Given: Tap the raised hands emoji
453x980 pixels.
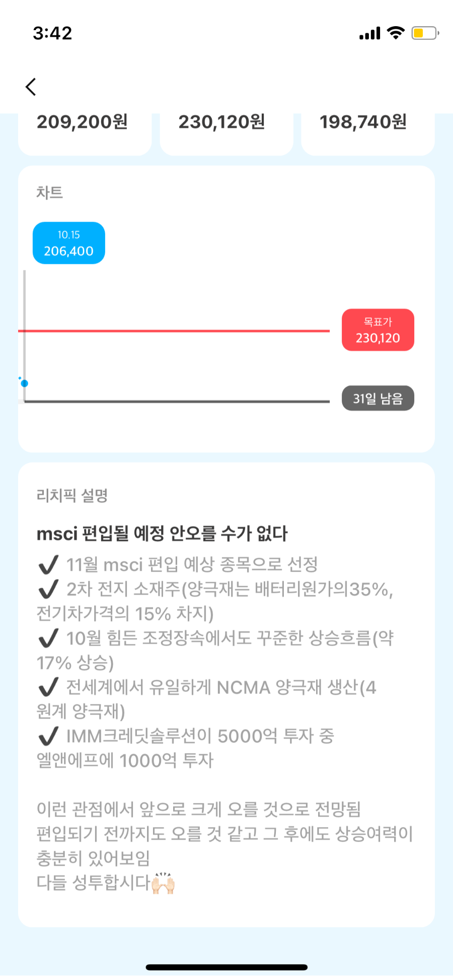Looking at the screenshot, I should (x=163, y=883).
